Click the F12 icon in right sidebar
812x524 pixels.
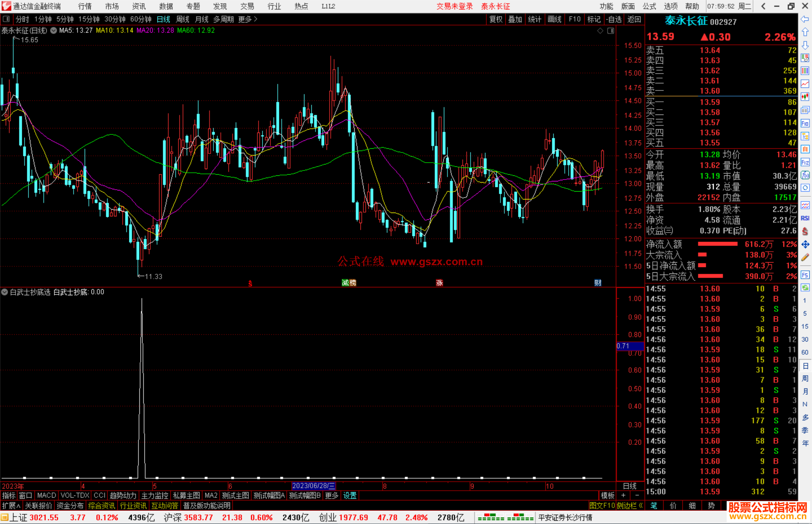[805, 162]
